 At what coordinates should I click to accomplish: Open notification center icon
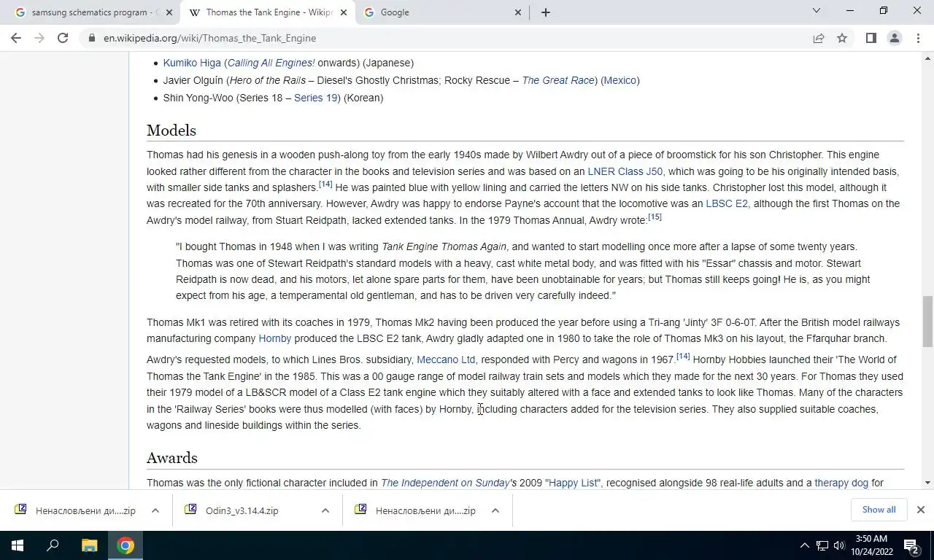(911, 545)
